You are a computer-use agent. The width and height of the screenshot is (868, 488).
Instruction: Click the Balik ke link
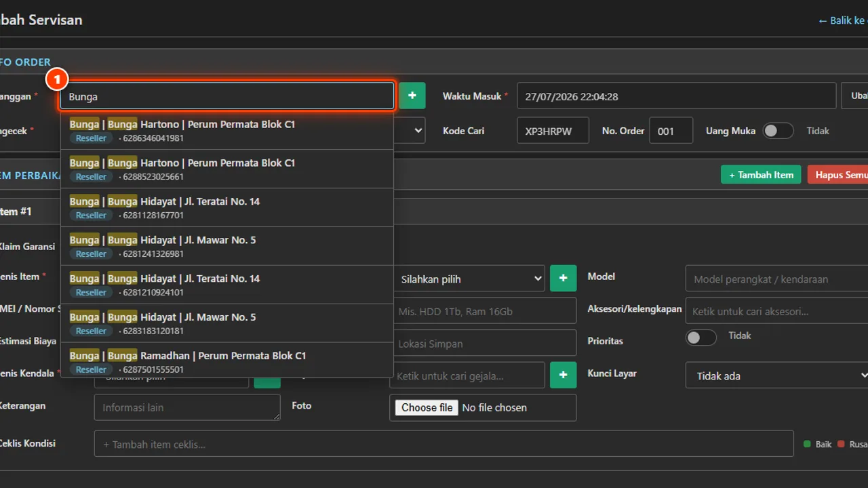click(843, 20)
